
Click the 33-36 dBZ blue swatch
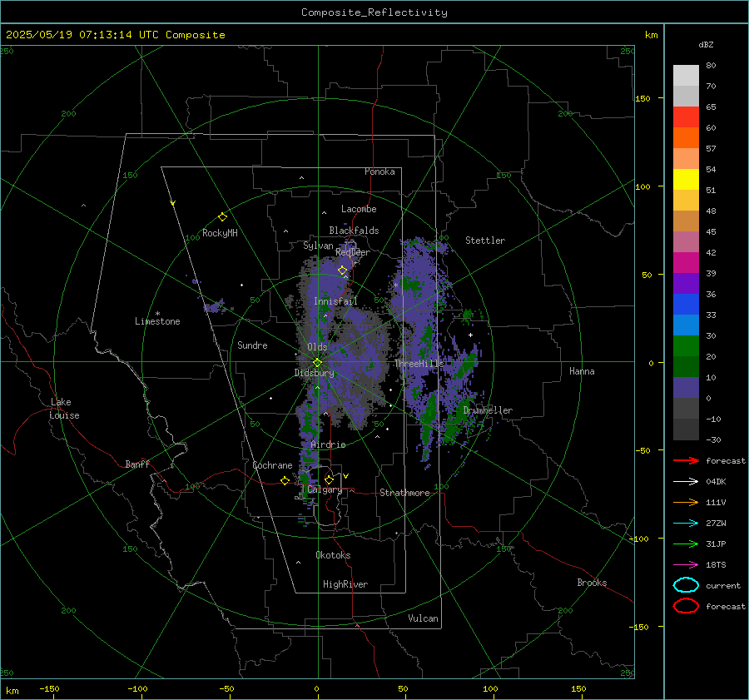point(686,305)
